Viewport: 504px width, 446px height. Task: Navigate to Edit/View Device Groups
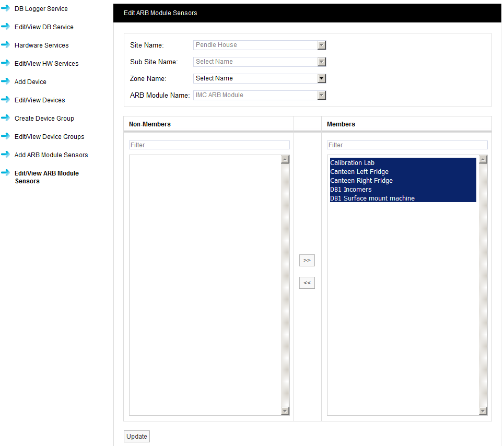click(x=49, y=137)
